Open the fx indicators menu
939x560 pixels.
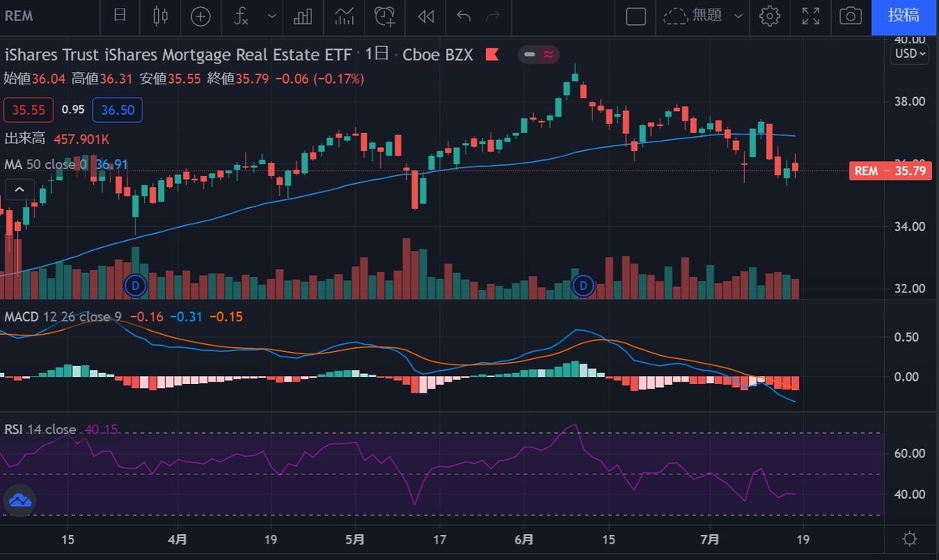click(x=241, y=16)
